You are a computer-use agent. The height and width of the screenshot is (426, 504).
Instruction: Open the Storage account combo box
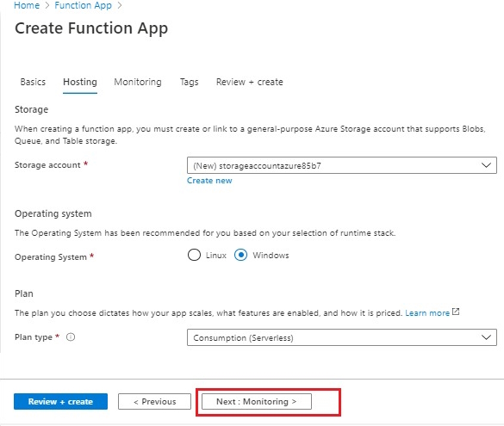342,165
